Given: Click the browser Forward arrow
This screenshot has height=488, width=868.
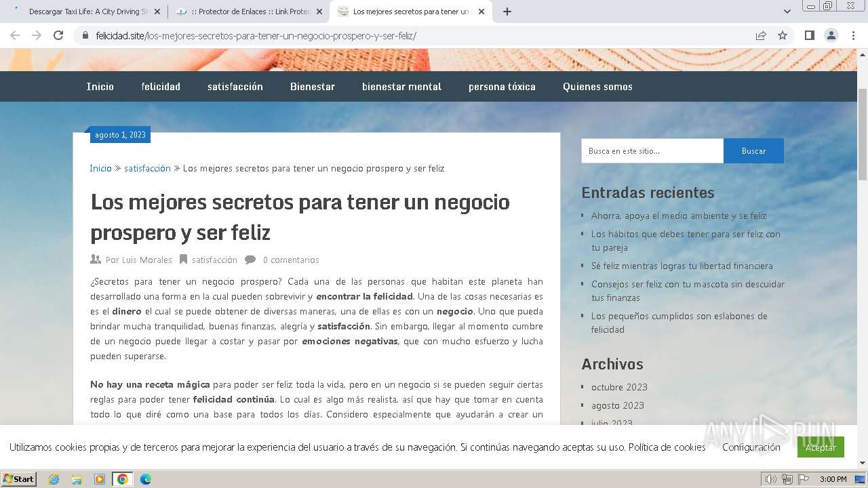Looking at the screenshot, I should (x=37, y=35).
